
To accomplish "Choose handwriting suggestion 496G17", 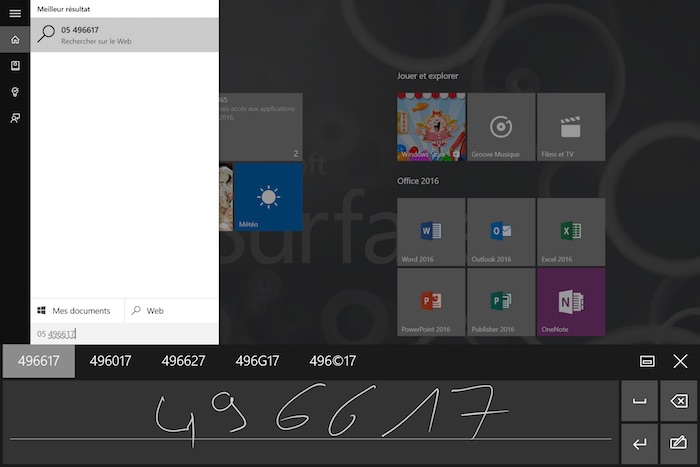I will pos(257,361).
